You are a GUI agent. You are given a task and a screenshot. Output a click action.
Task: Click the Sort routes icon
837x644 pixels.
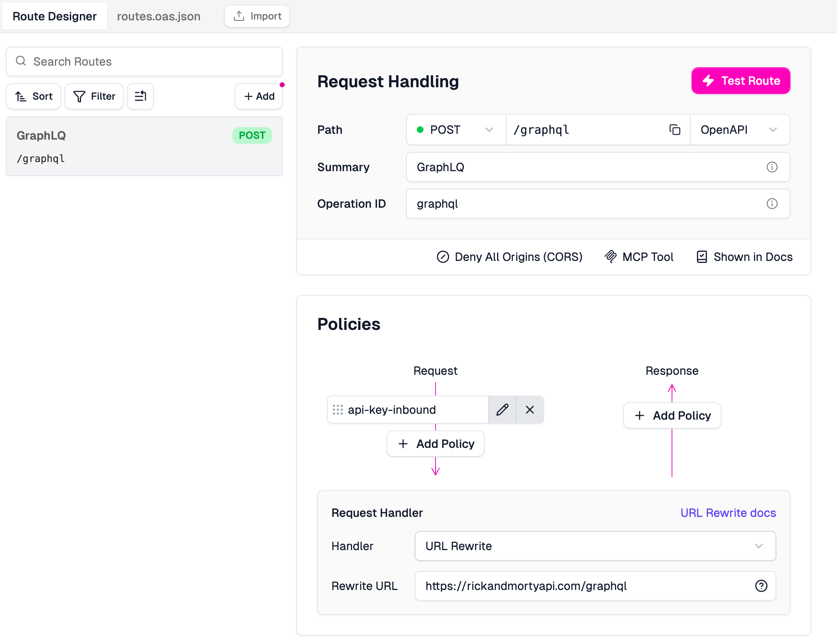tap(33, 96)
